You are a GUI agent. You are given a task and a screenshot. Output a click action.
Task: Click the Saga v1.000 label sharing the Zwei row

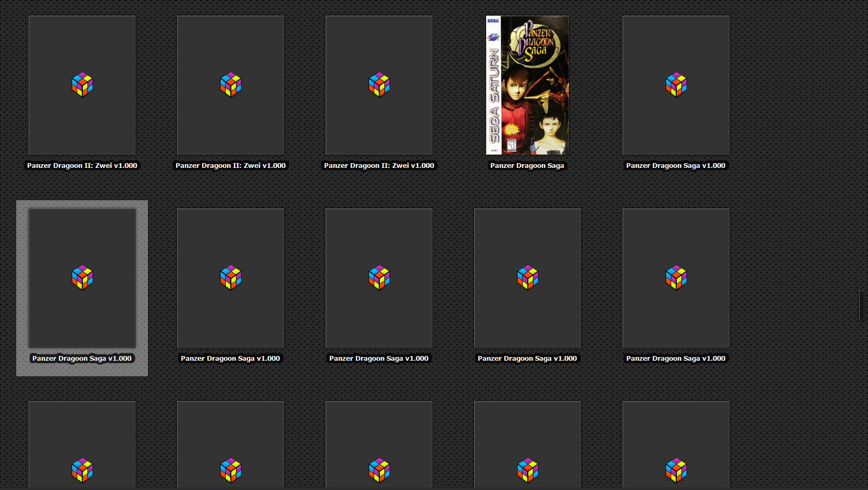676,166
